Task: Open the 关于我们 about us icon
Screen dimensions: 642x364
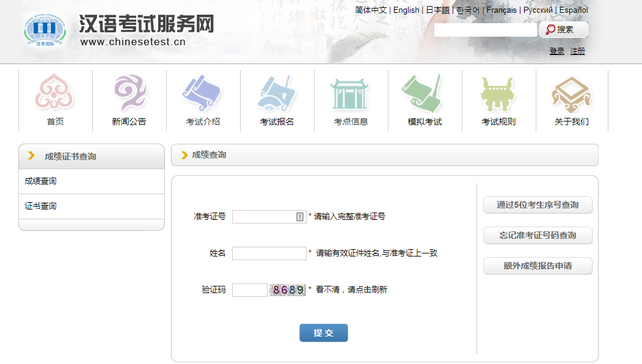Action: (x=572, y=93)
